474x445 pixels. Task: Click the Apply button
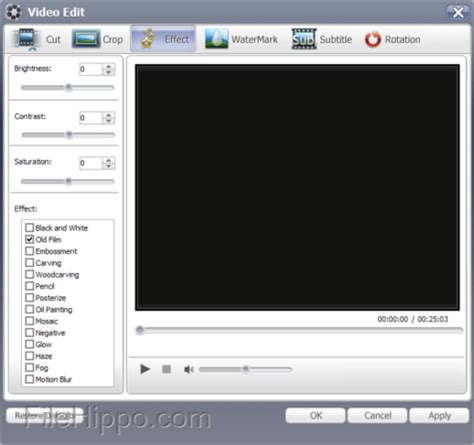439,416
